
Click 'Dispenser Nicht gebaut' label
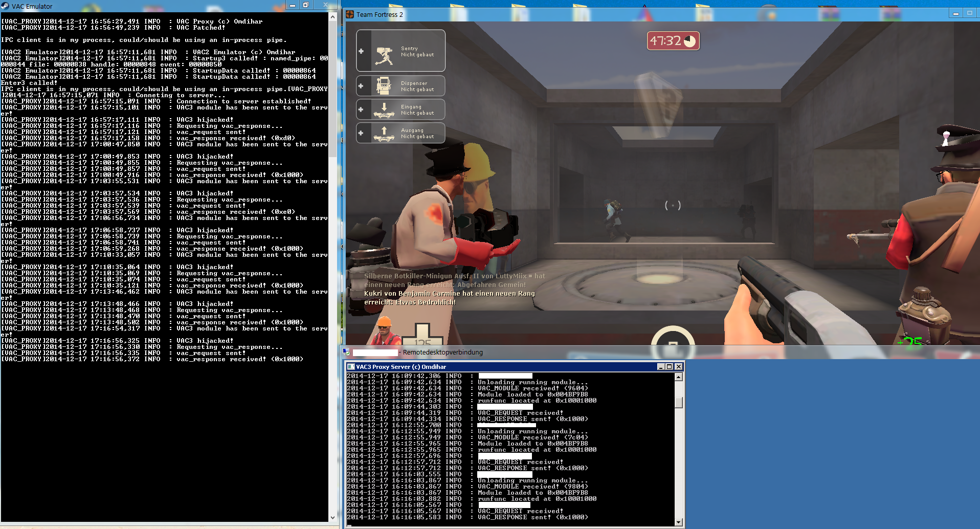pos(417,86)
